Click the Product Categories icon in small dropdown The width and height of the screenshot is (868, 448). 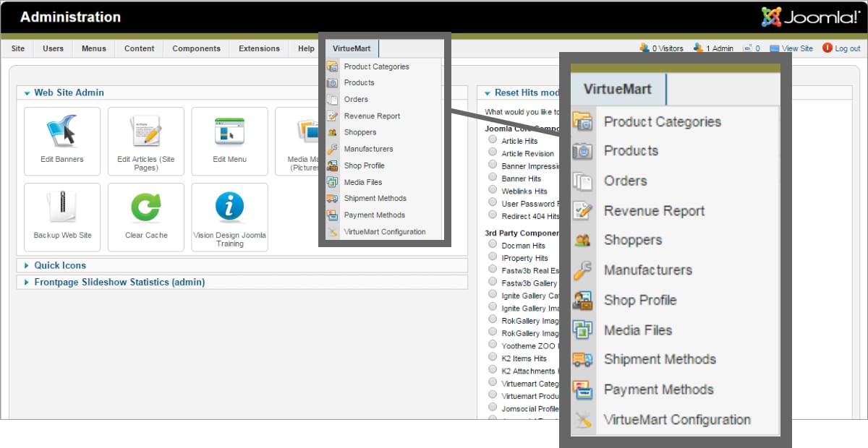point(332,66)
